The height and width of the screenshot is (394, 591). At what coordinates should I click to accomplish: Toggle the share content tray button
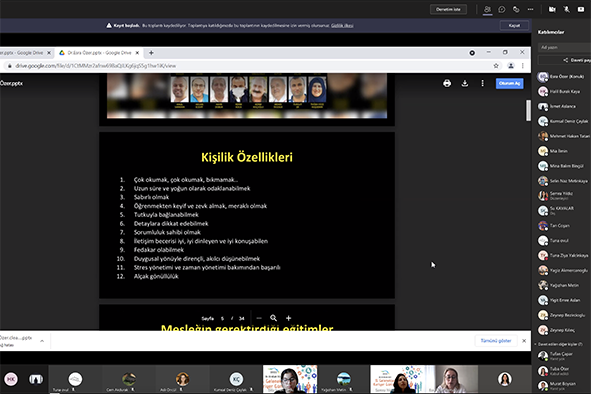(x=581, y=9)
